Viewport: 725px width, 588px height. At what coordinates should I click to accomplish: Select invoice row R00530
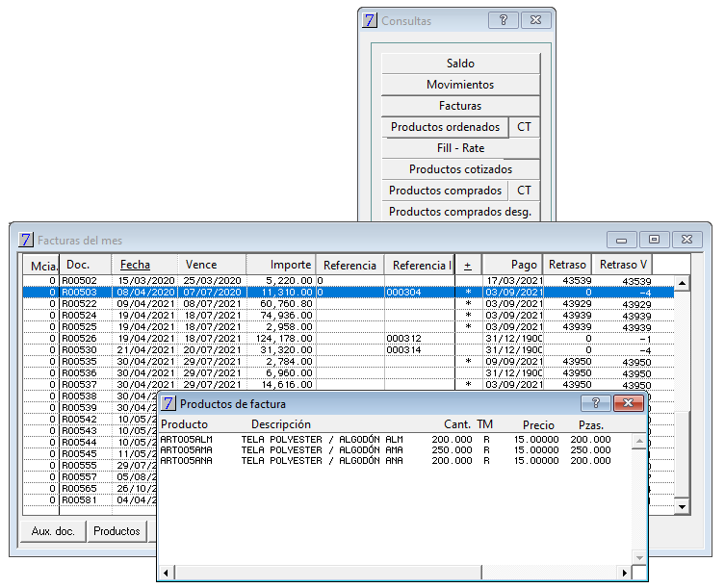(349, 350)
